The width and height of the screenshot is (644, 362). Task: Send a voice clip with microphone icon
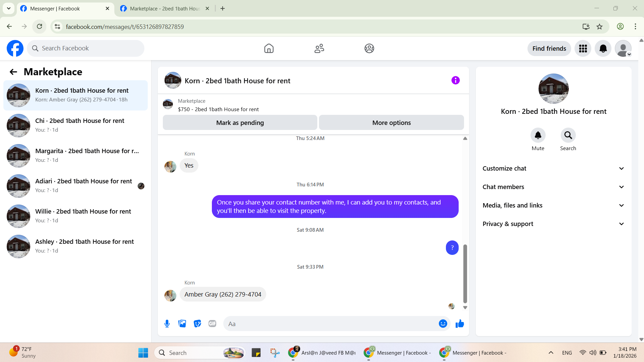pyautogui.click(x=167, y=324)
